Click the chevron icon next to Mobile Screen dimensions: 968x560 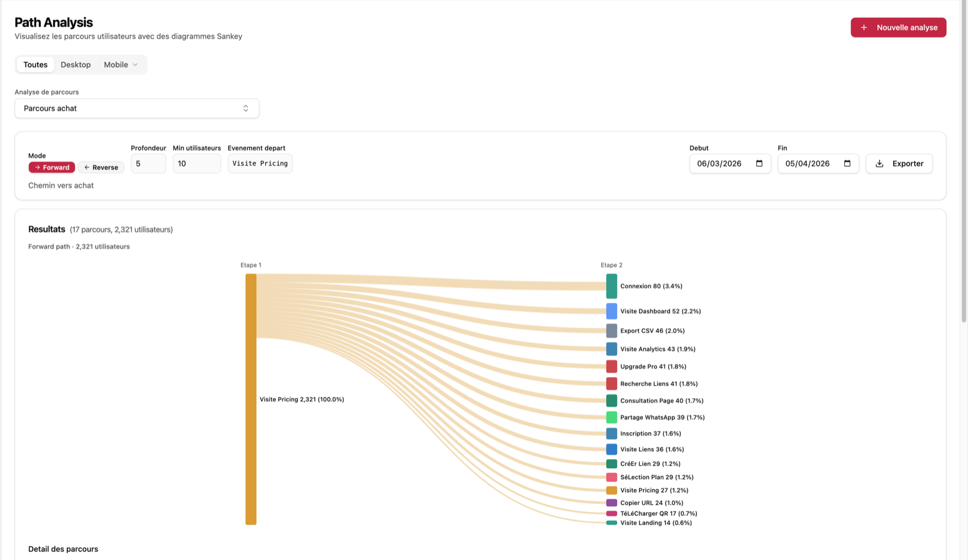(x=135, y=65)
